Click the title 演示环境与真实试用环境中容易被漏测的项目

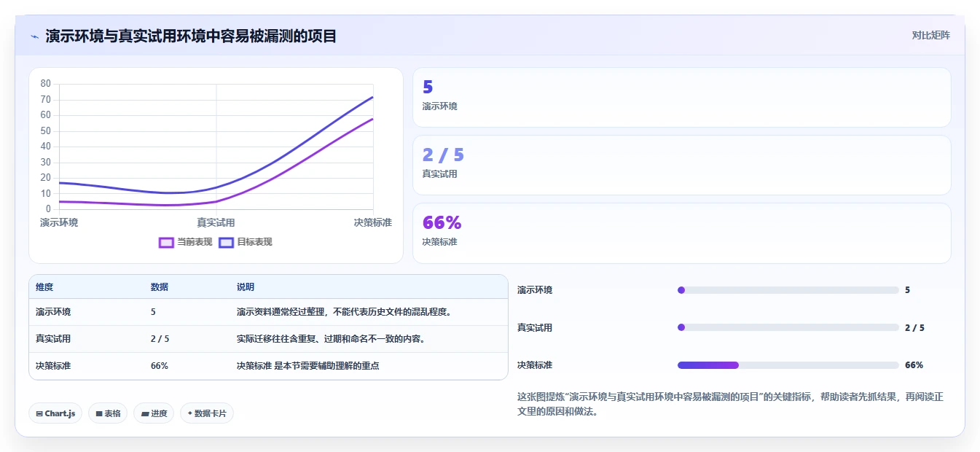(191, 36)
